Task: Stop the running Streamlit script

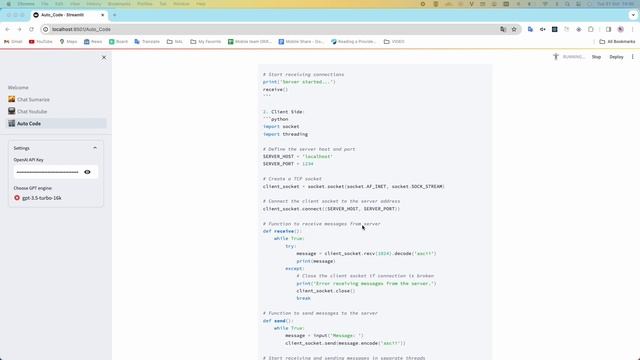Action: tap(596, 57)
